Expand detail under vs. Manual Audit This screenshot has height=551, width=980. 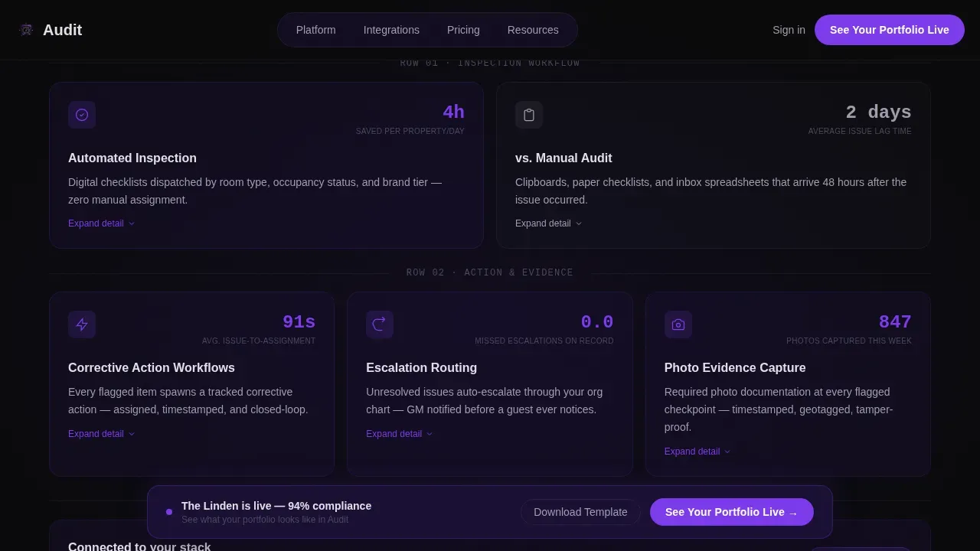[x=549, y=223]
